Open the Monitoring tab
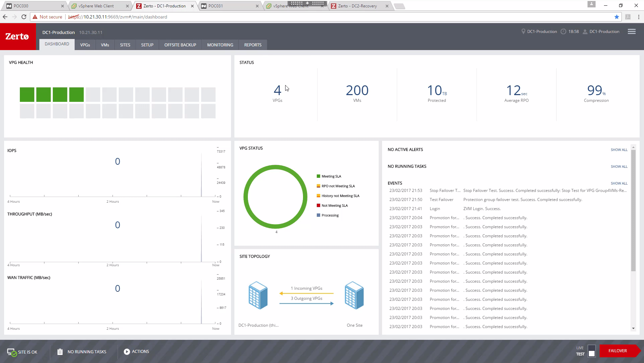The width and height of the screenshot is (644, 363). tap(220, 45)
